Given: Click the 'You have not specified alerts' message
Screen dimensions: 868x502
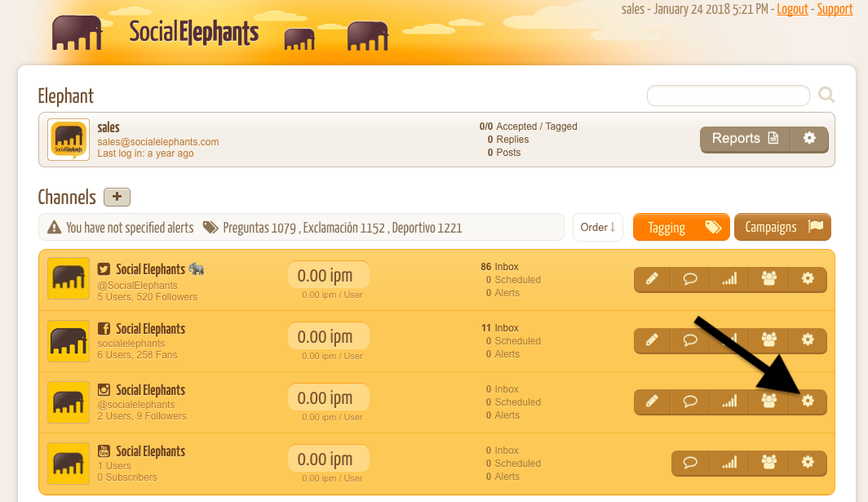Looking at the screenshot, I should click(130, 228).
